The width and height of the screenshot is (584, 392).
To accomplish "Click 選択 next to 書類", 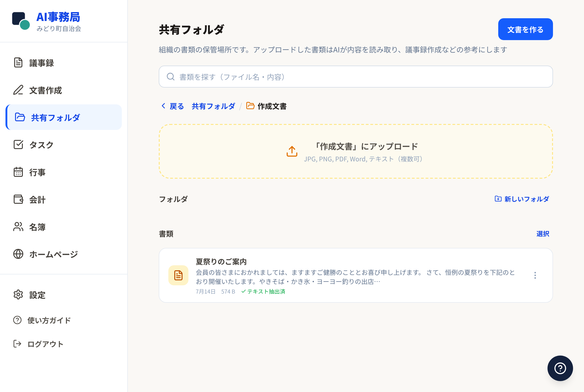I will tap(542, 234).
